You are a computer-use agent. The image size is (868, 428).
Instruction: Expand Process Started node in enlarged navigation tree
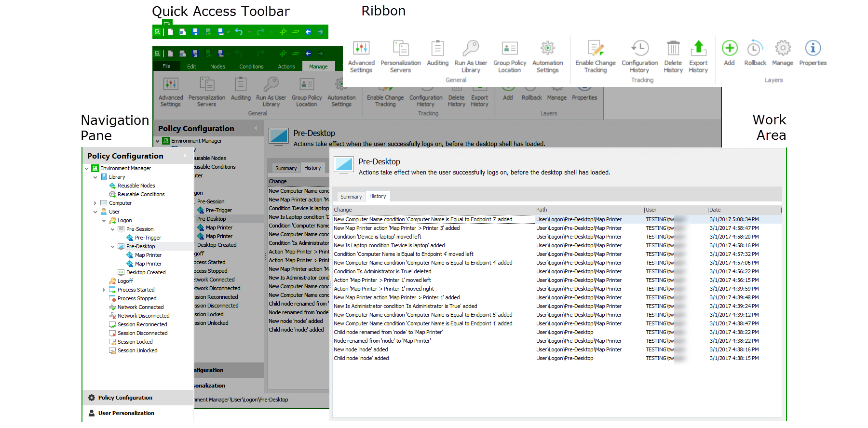[104, 290]
